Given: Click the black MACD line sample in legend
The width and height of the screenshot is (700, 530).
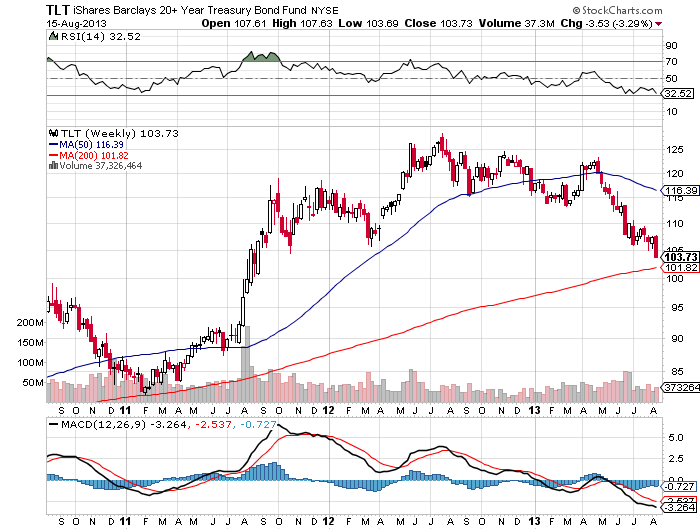Looking at the screenshot, I should tap(54, 424).
